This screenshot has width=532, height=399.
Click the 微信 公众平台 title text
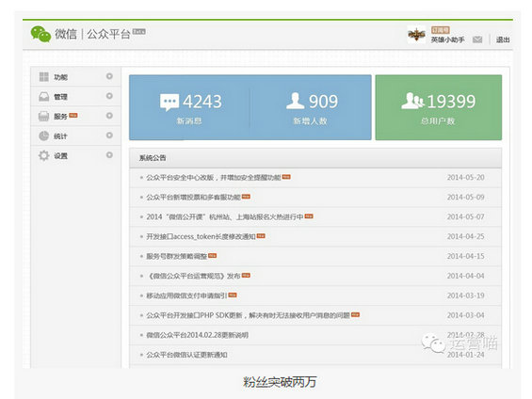92,34
